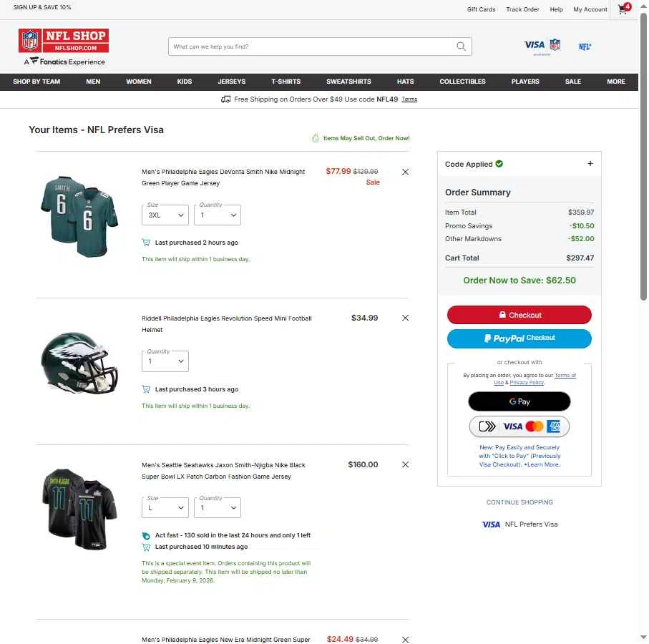Viewport: 649px width, 644px height.
Task: Open Eagles New Era Midnight Green title
Action: [225, 640]
